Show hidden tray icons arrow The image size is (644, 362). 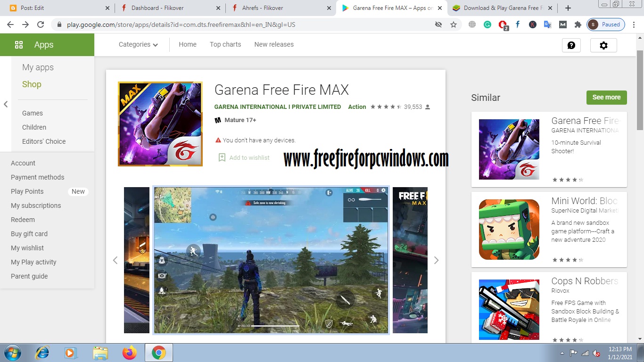562,353
